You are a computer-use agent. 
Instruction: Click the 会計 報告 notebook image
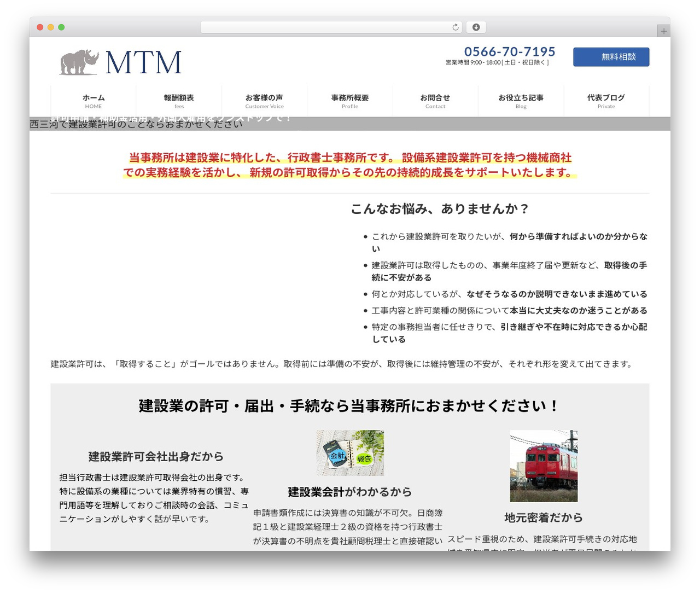(x=350, y=452)
